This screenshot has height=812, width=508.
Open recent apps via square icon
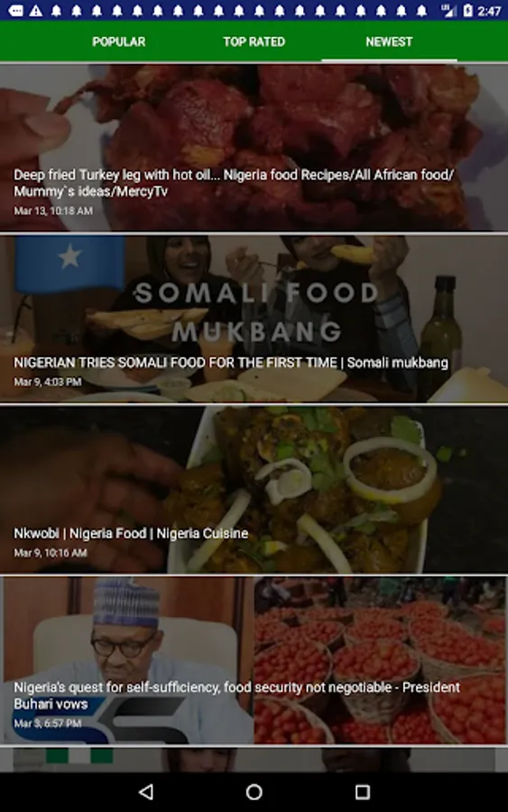coord(362,791)
